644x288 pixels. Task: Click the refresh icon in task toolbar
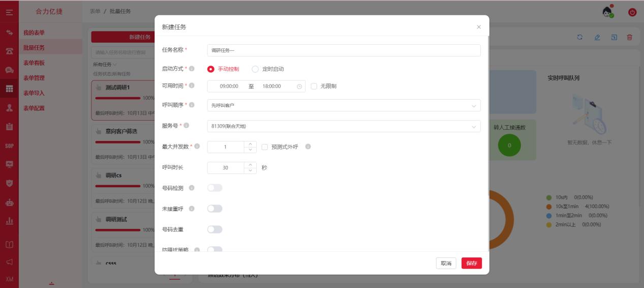coord(579,37)
